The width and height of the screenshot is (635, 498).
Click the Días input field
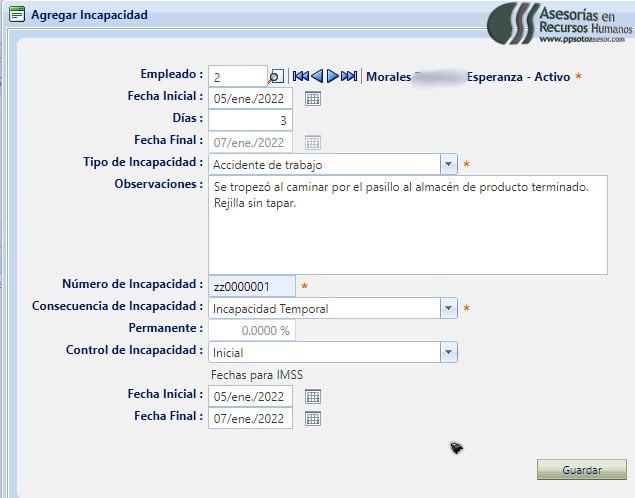click(x=250, y=120)
